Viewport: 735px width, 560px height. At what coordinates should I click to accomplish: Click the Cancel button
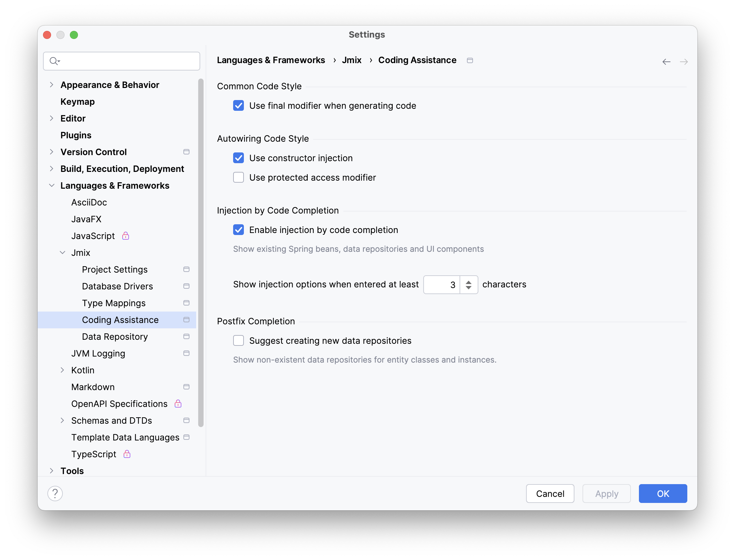coord(550,494)
